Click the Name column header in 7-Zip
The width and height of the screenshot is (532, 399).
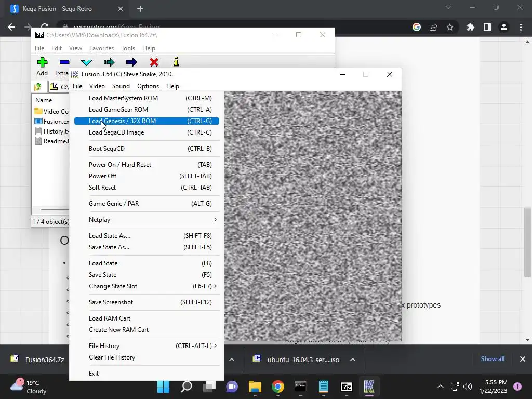pos(44,100)
